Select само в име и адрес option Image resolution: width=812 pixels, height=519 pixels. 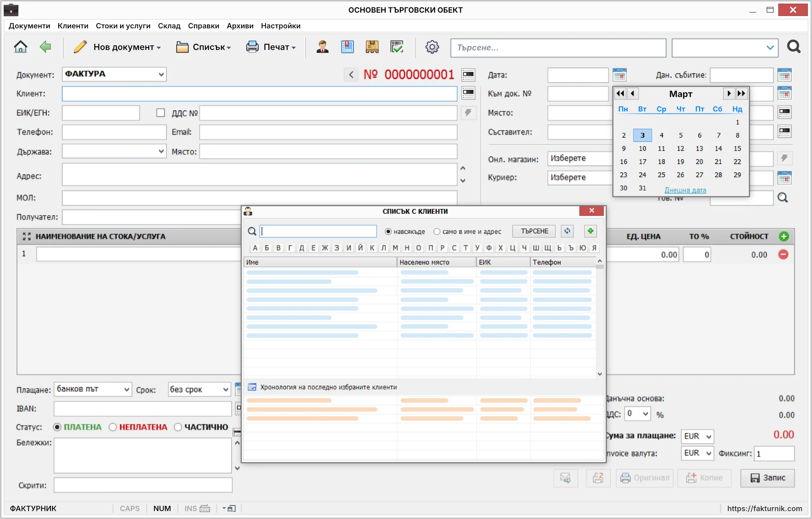tap(437, 231)
